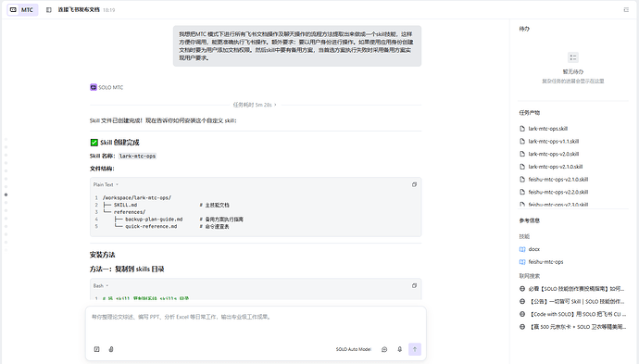Click the green checkmark Skill 创建完成 heading
The height and width of the screenshot is (364, 639).
pos(115,143)
